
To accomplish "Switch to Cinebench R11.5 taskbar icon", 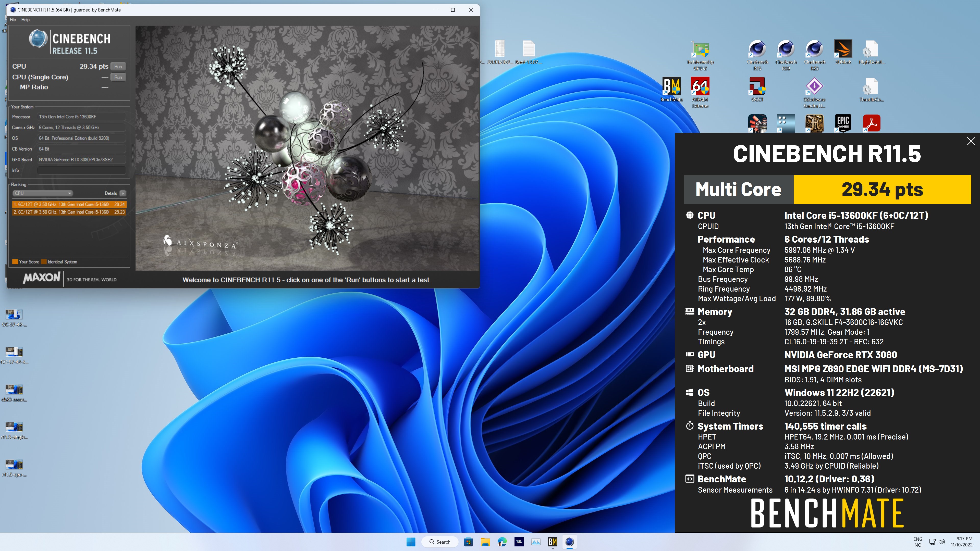I will point(570,542).
